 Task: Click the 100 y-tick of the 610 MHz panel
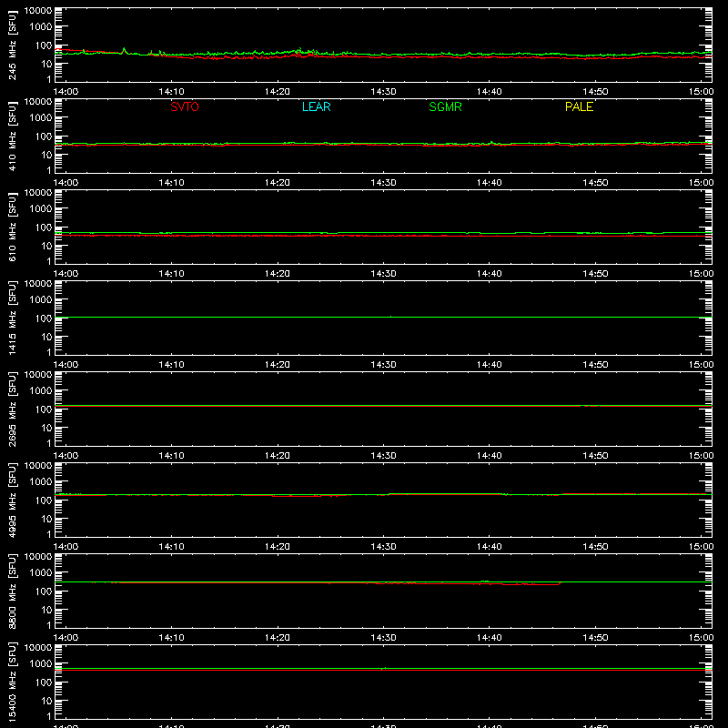tap(44, 227)
